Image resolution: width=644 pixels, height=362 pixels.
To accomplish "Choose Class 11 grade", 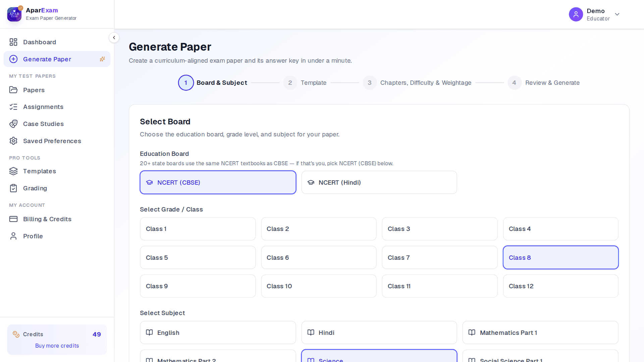I will click(x=439, y=286).
